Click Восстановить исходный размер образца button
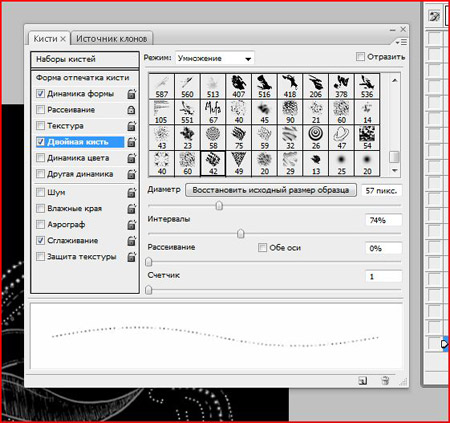The height and width of the screenshot is (423, 450). click(x=271, y=190)
